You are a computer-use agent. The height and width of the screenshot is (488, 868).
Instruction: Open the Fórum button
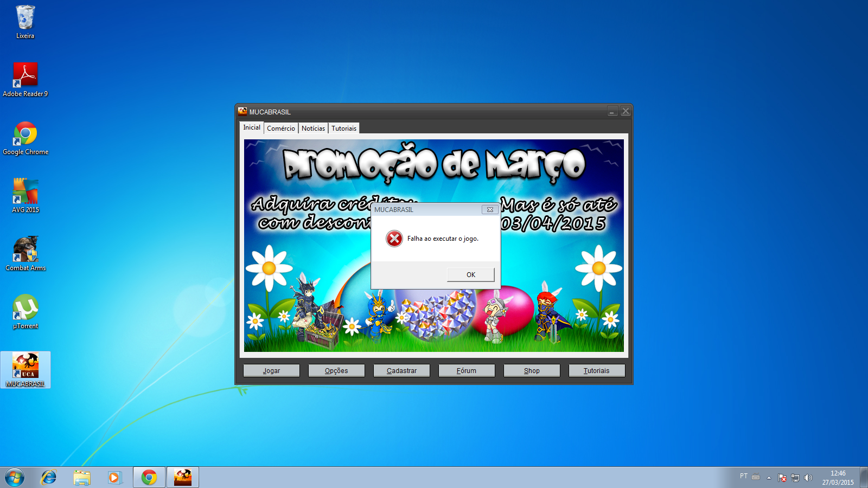pyautogui.click(x=467, y=370)
